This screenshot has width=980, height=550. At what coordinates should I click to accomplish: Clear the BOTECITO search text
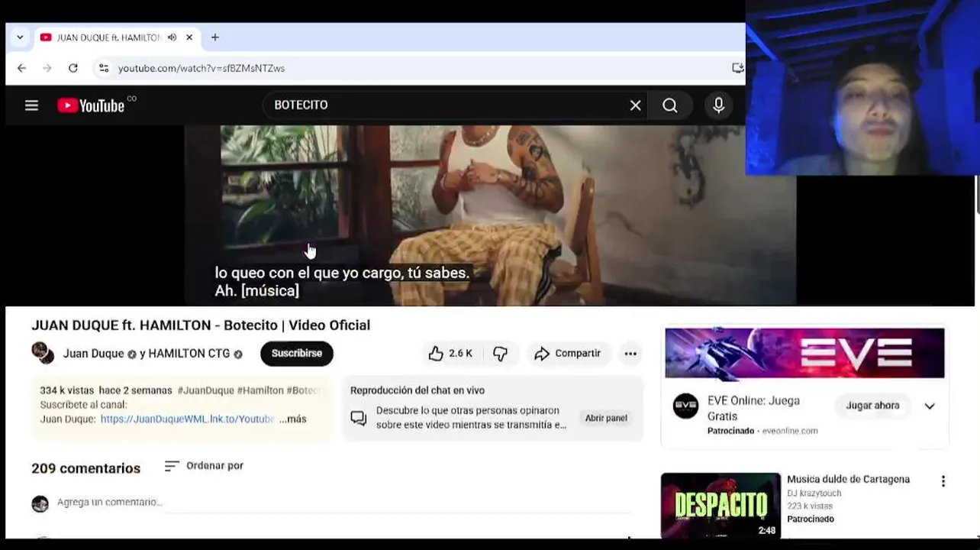coord(635,105)
